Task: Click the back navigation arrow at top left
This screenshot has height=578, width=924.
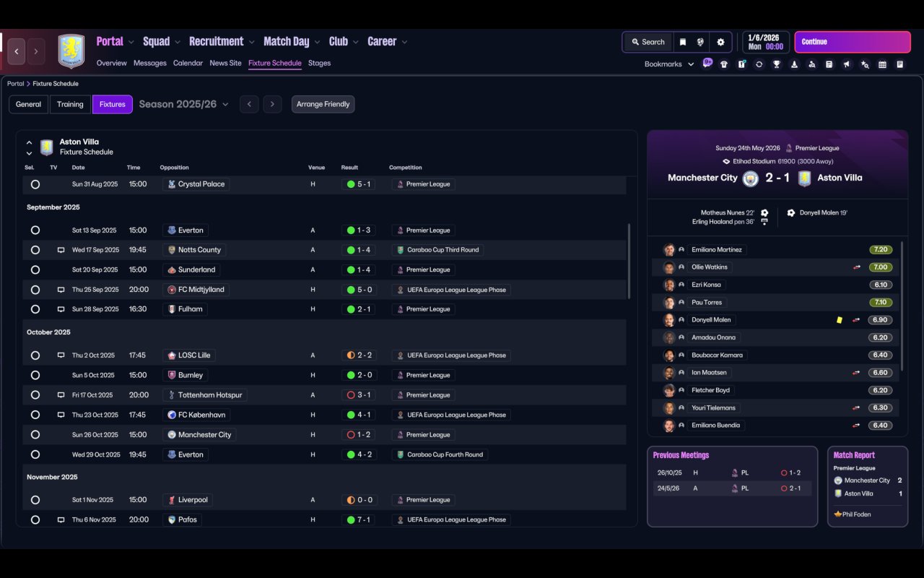Action: [17, 51]
